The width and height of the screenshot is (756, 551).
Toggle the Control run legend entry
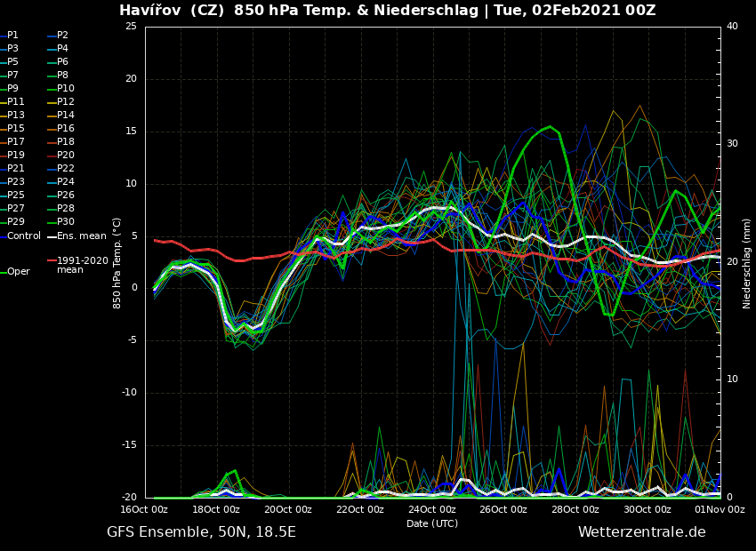pyautogui.click(x=24, y=236)
